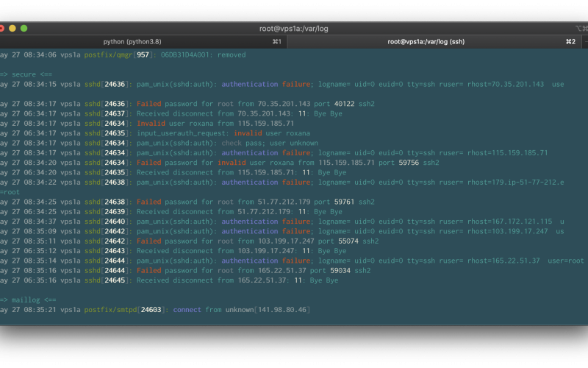Click 'sshd[24640]' process label
The image size is (588, 368).
(x=107, y=222)
